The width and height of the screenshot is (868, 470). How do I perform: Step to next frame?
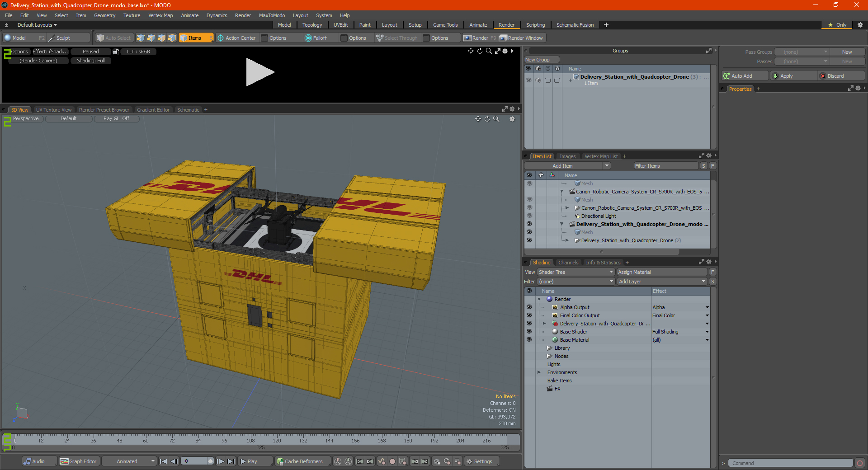[221, 461]
